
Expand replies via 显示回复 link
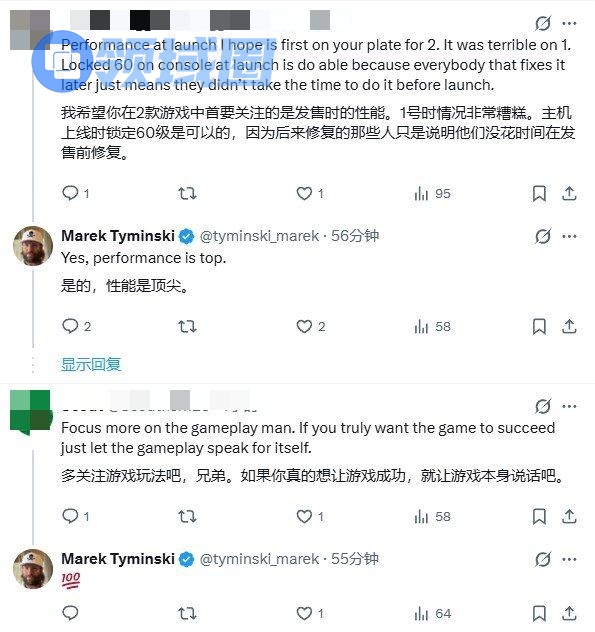click(x=91, y=364)
